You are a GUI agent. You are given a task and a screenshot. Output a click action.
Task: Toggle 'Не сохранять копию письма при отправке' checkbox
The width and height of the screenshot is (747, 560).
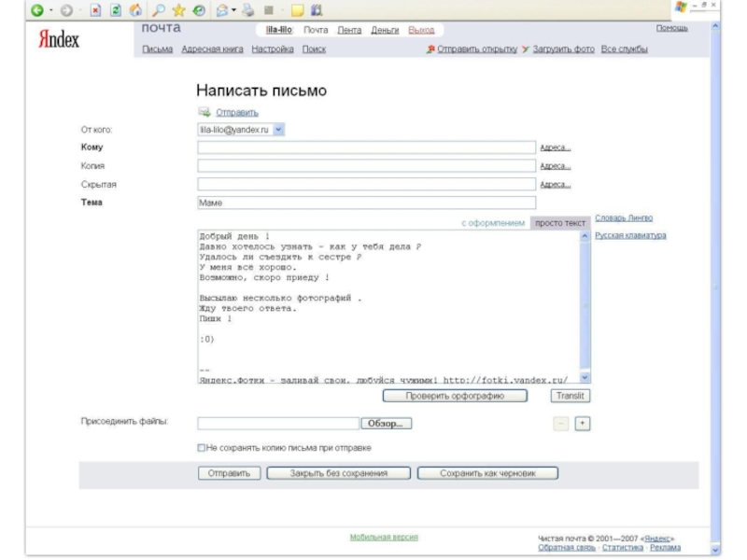tap(201, 448)
